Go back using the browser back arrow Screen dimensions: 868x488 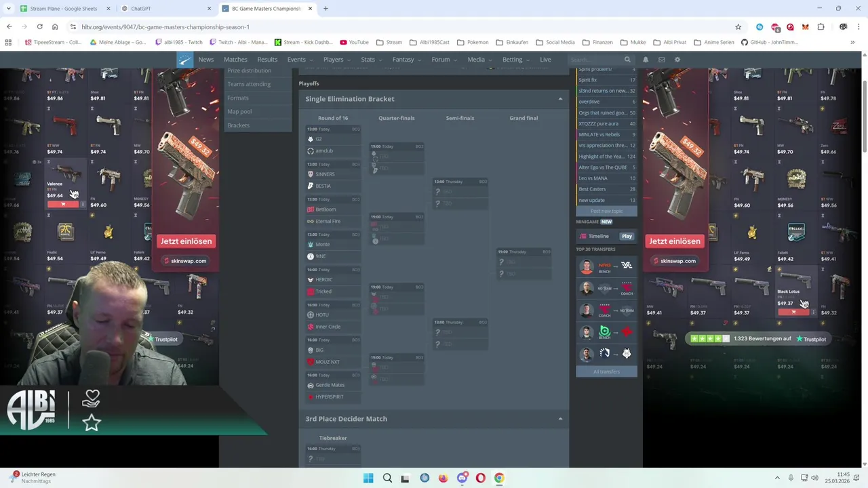point(9,26)
